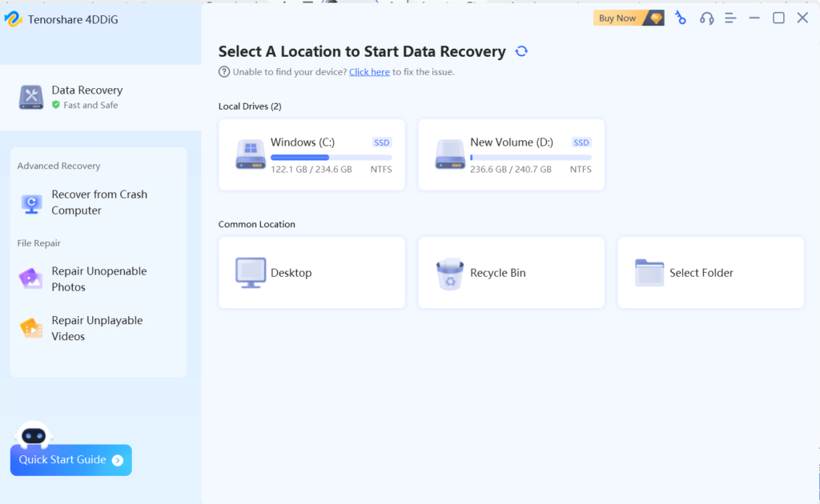820x504 pixels.
Task: Click the headset support icon
Action: tap(706, 18)
